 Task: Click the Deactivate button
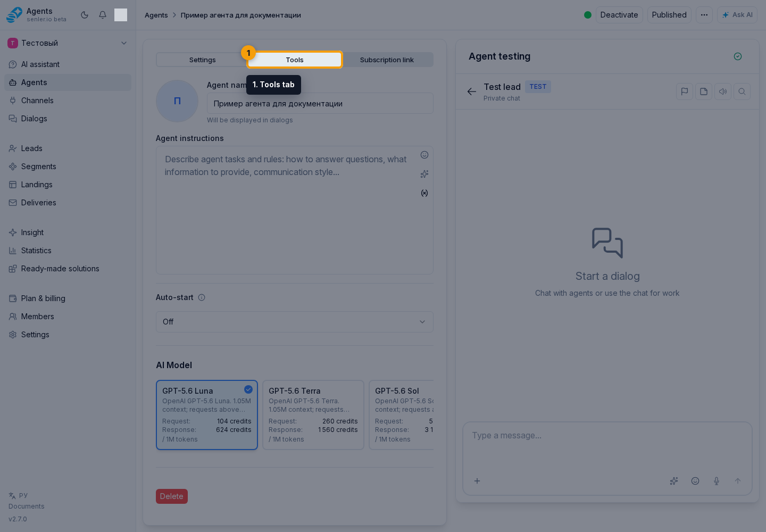[x=619, y=15]
